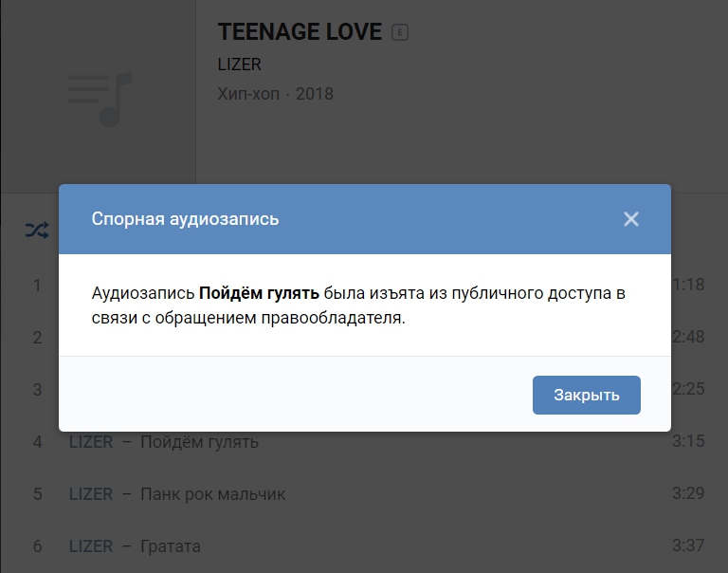Play the track Гратата
728x573 pixels.
click(x=171, y=546)
